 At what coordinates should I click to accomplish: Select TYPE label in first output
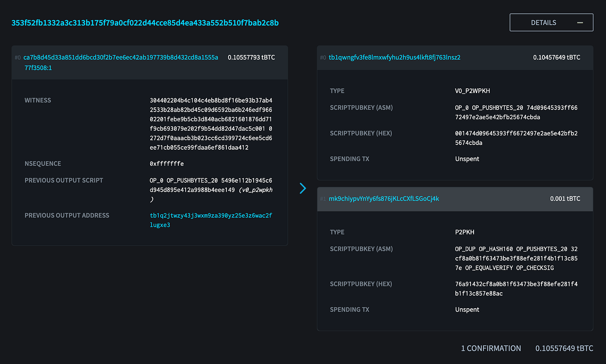click(337, 91)
